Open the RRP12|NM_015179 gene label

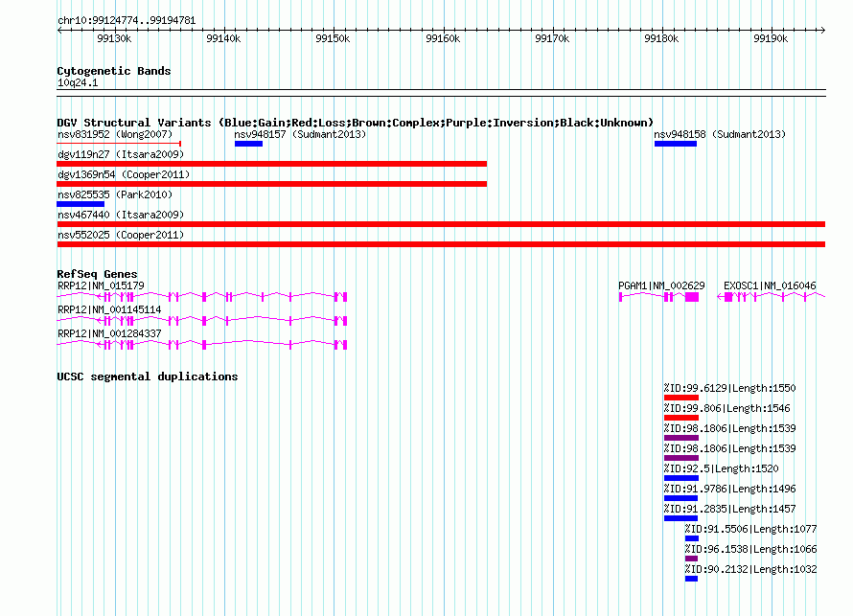point(101,285)
